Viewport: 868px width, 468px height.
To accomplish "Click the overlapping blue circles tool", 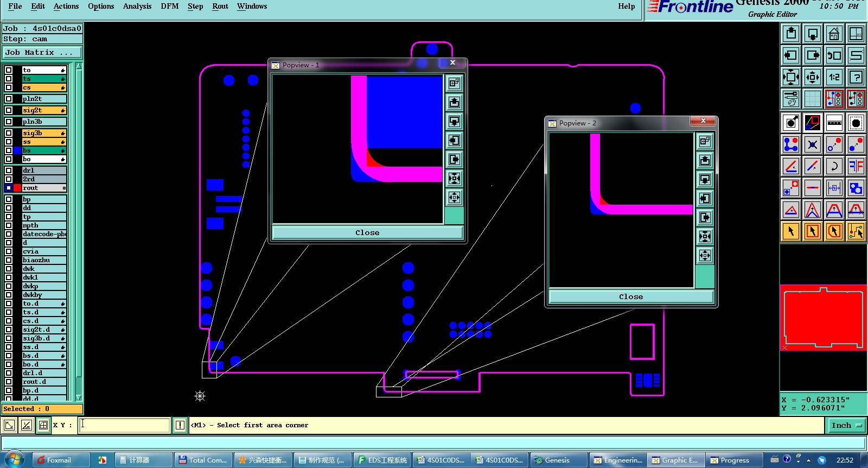I will pos(856,188).
